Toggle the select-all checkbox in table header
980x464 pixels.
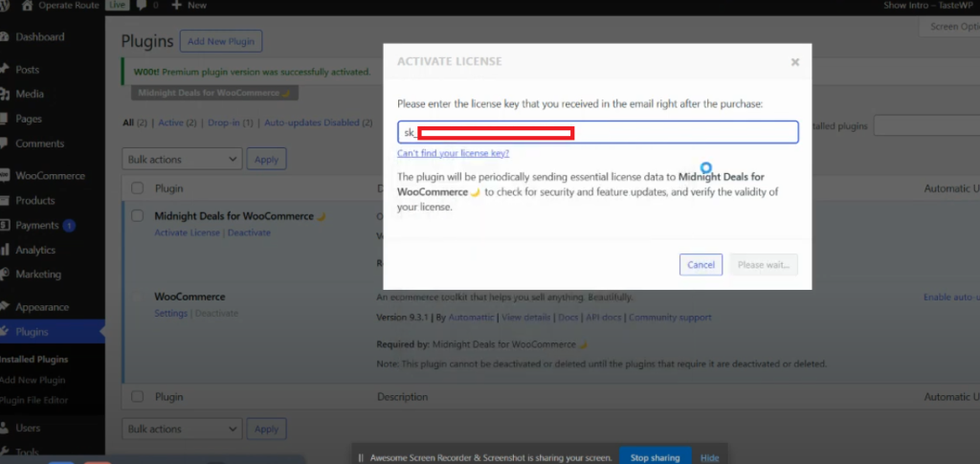pos(138,188)
